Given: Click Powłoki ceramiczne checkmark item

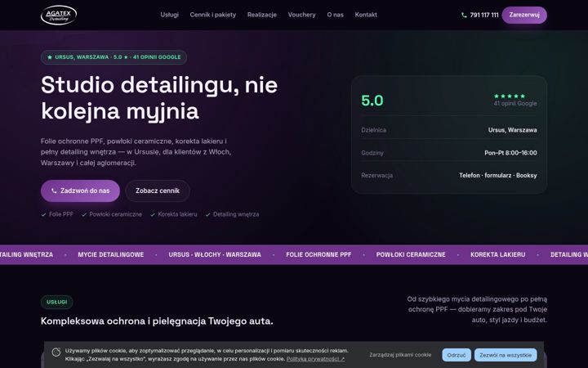Looking at the screenshot, I should 112,214.
